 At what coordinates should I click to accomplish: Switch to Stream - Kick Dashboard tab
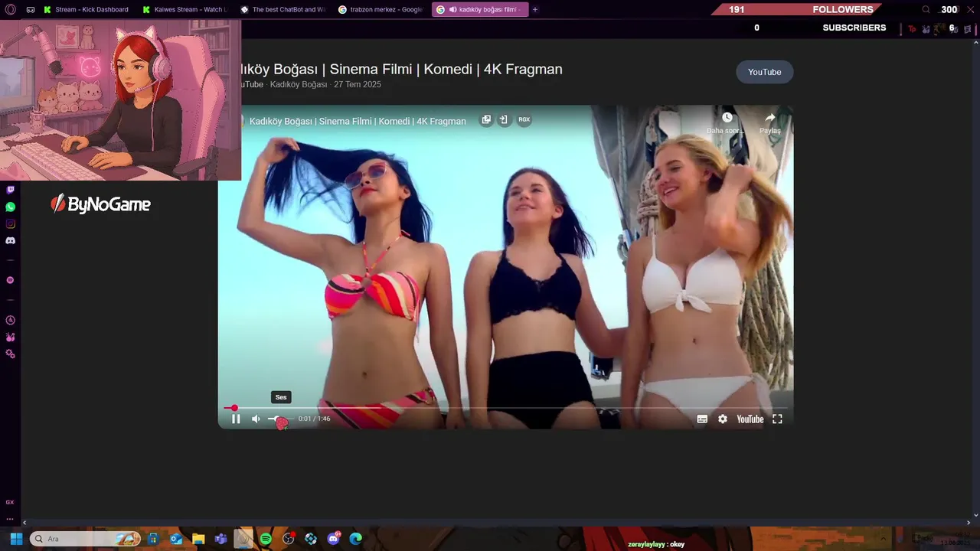[86, 9]
